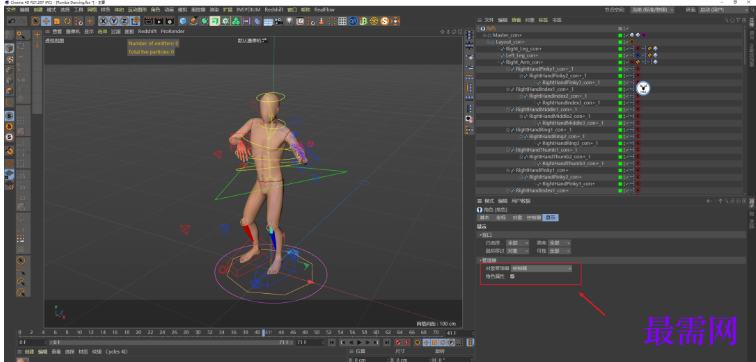Select Left_Leg_con+ object
This screenshot has width=756, height=362.
point(522,55)
